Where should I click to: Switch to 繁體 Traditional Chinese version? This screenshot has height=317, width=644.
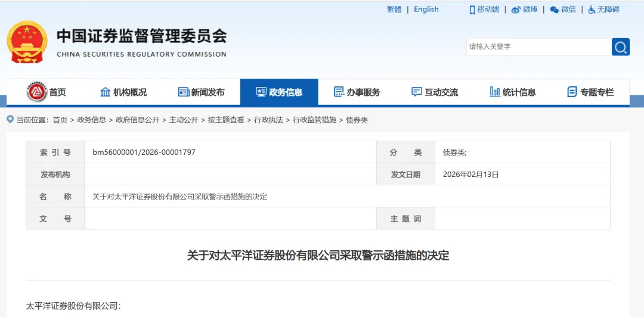(394, 10)
